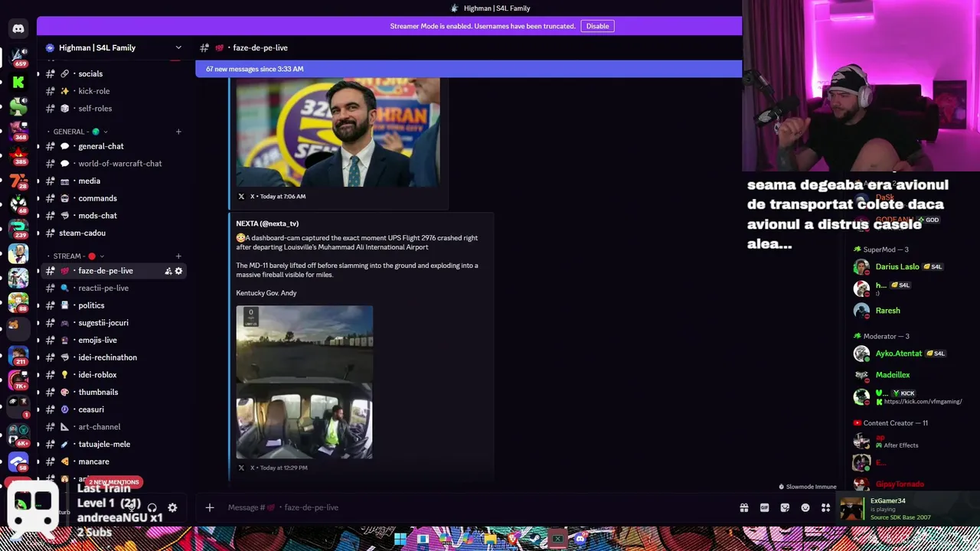Image resolution: width=980 pixels, height=551 pixels.
Task: Click create invite icon for faze-de-pe-live
Action: pyautogui.click(x=168, y=271)
